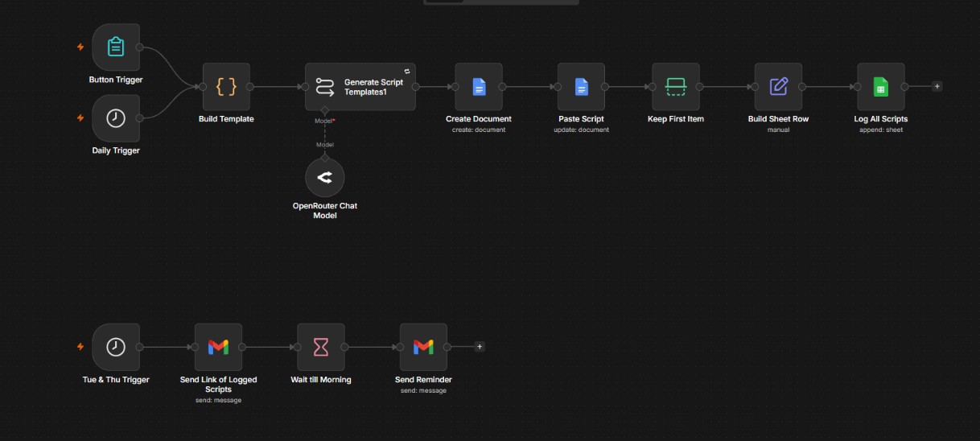
Task: Open the Build Sheet Row edit node
Action: [x=778, y=86]
